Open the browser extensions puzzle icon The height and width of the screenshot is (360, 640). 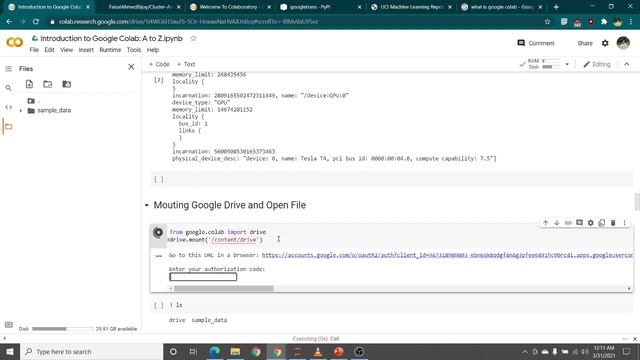coord(604,22)
